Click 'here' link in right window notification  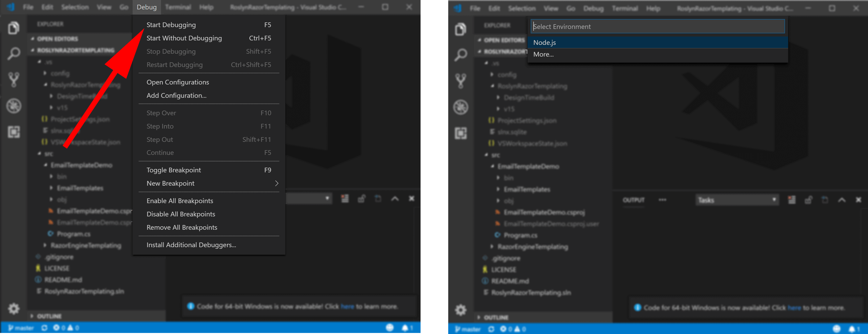(794, 308)
